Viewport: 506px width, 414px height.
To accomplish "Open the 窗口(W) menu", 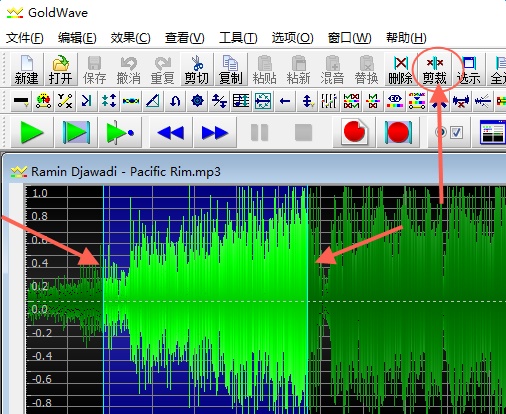I will [x=349, y=38].
